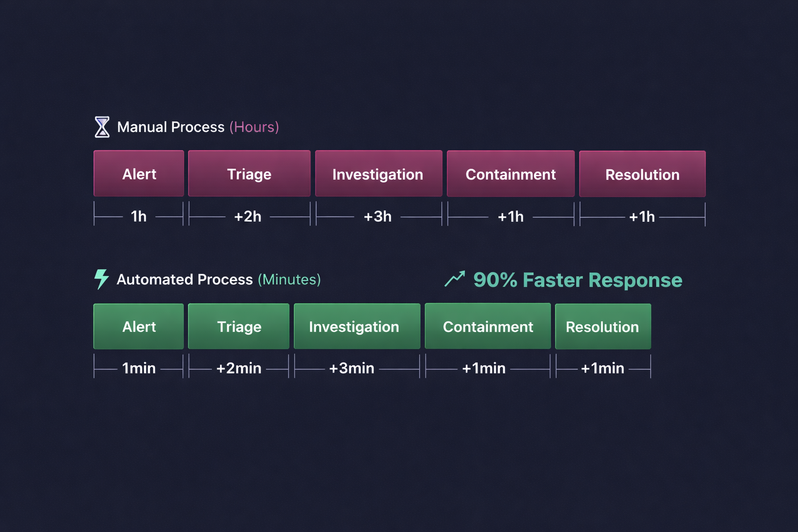The height and width of the screenshot is (532, 798).
Task: Select the green Containment stage box
Action: [488, 326]
